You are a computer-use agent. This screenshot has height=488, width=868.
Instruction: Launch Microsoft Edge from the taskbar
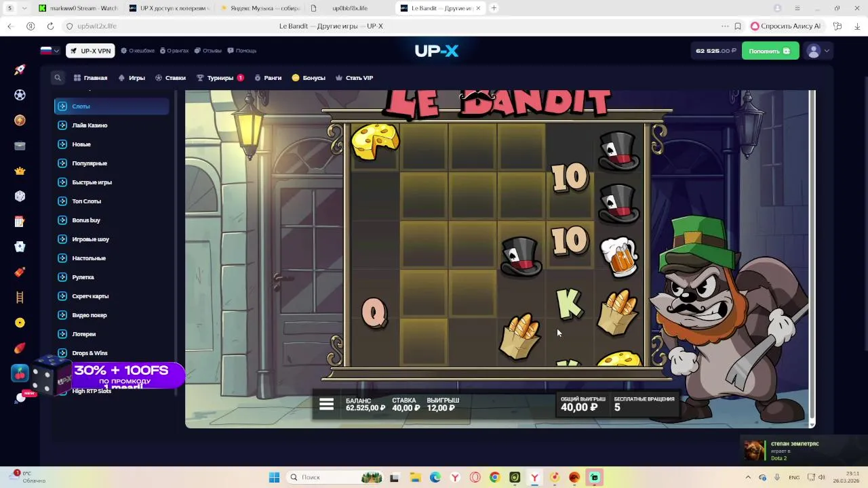point(435,477)
